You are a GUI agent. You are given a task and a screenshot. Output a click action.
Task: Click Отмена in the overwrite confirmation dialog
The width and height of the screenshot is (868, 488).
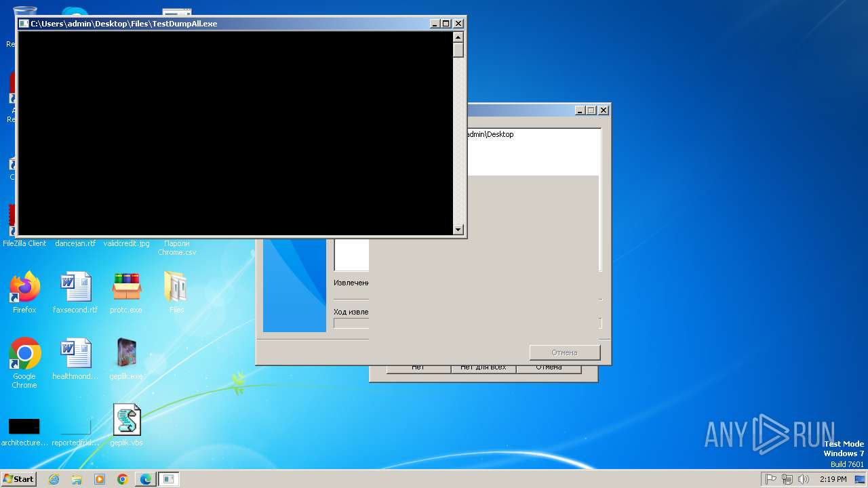coord(549,368)
